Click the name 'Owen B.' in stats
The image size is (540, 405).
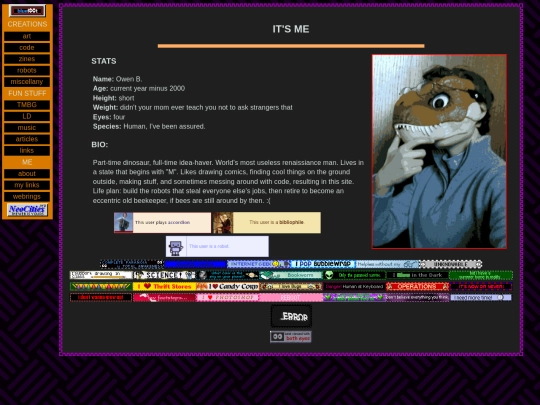pos(129,79)
